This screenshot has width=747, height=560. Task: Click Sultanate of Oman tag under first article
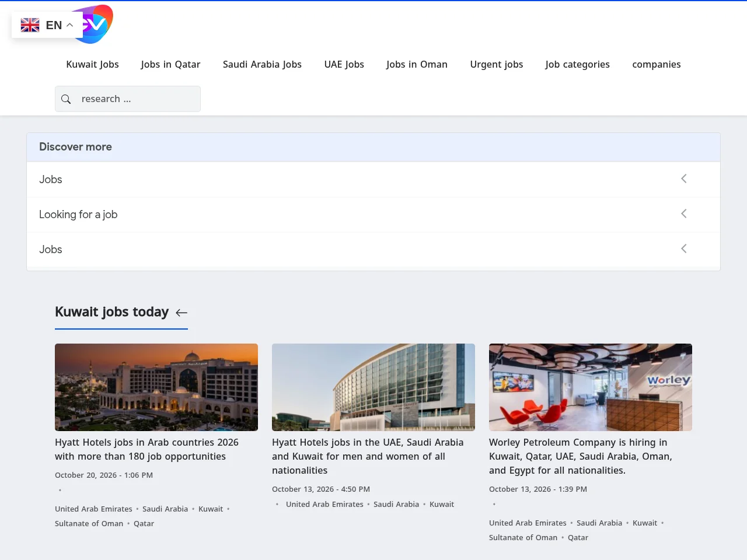click(x=89, y=524)
